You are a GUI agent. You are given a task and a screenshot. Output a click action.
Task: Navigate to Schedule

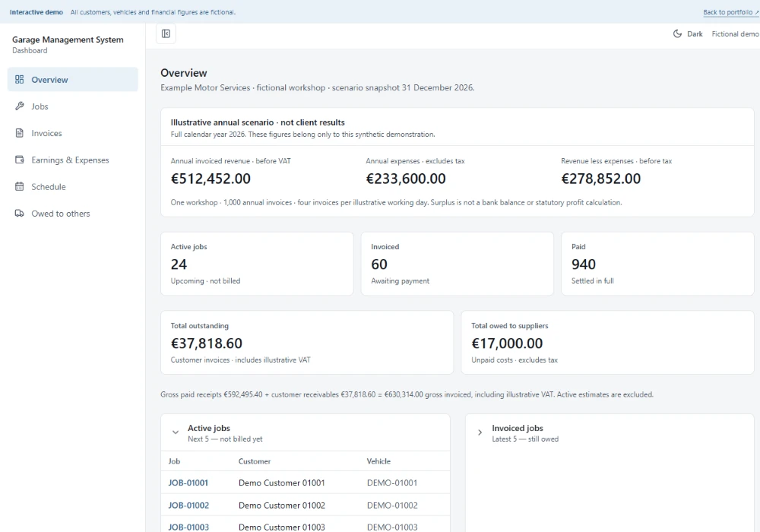pyautogui.click(x=73, y=186)
